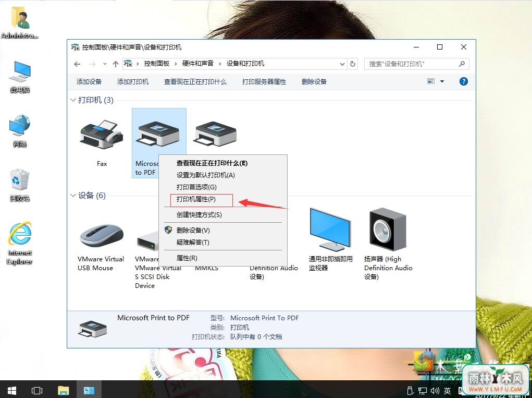This screenshot has height=398, width=532.
Task: Click 'See what's printing' toolbar button
Action: tap(195, 81)
